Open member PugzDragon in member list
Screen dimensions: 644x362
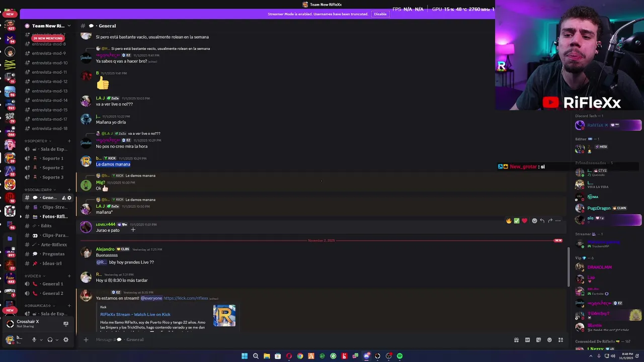pos(599,208)
